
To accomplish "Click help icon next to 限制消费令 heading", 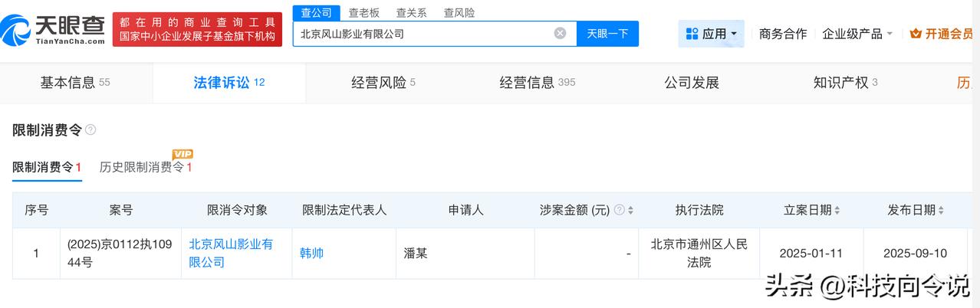I will 90,130.
